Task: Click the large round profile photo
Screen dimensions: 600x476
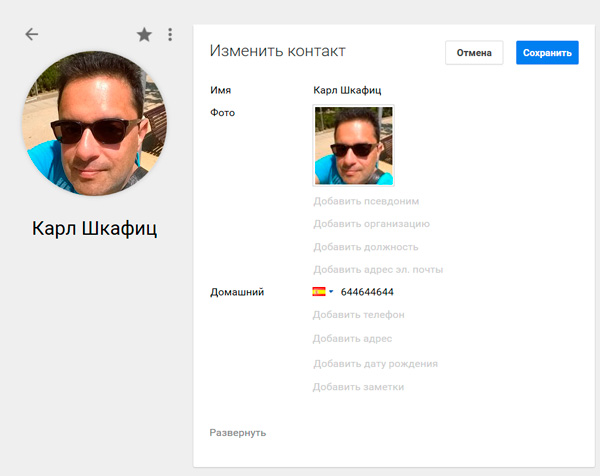Action: pos(94,124)
